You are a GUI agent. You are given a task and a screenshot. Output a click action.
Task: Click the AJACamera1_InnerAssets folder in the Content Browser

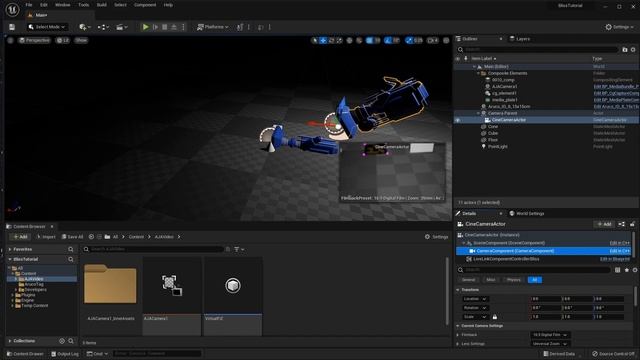pos(110,285)
